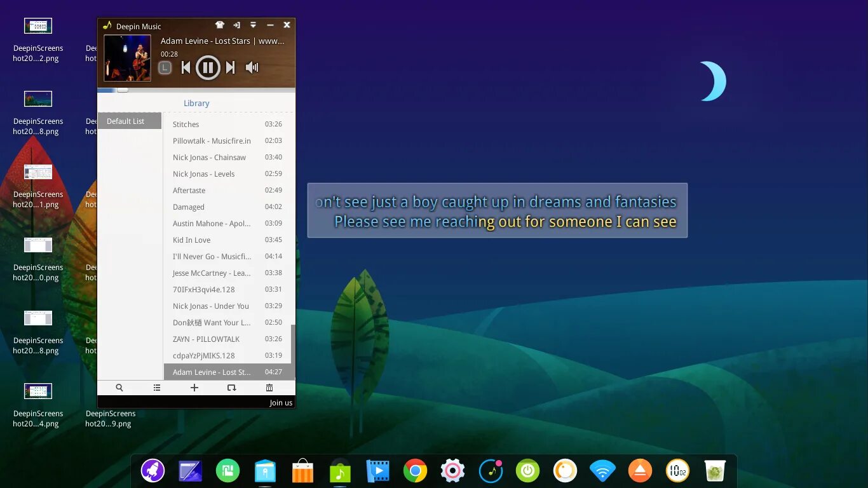
Task: Select the Default List playlist
Action: (x=130, y=121)
